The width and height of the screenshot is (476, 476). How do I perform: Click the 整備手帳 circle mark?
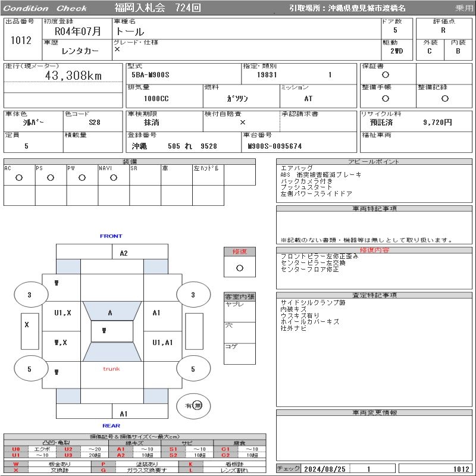coord(386,98)
